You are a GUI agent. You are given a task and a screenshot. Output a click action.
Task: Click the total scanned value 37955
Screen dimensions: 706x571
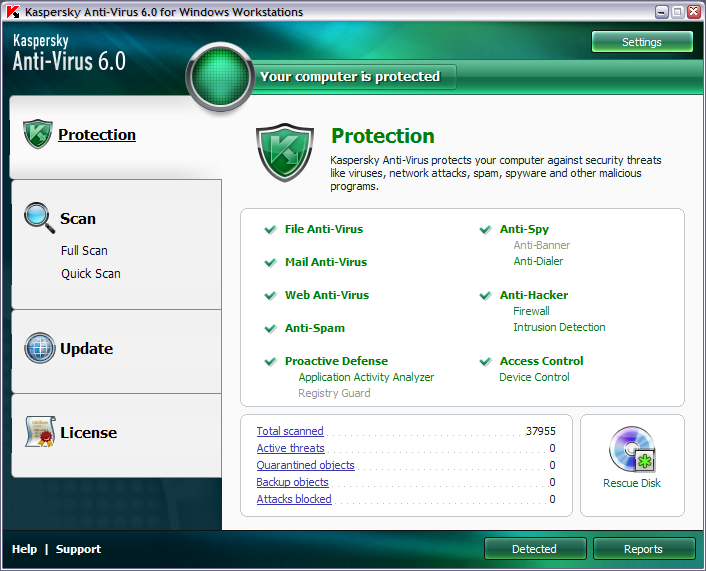[540, 431]
